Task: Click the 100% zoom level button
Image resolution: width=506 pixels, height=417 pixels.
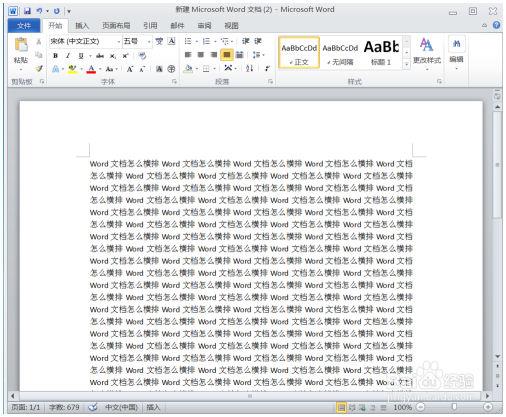Action: pos(402,407)
